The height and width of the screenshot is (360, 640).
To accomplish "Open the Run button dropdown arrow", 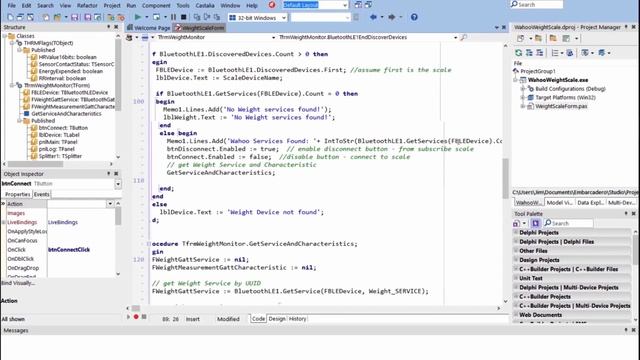I will [x=147, y=17].
